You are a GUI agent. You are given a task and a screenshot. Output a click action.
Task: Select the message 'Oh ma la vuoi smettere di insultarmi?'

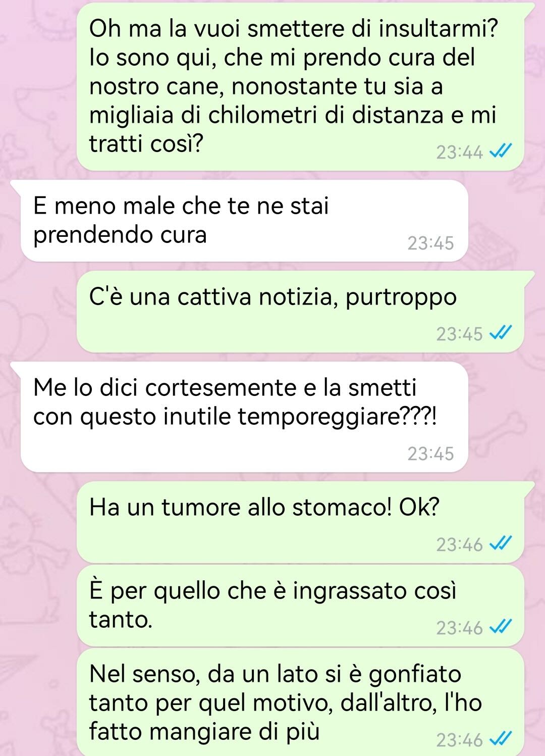pos(301,86)
